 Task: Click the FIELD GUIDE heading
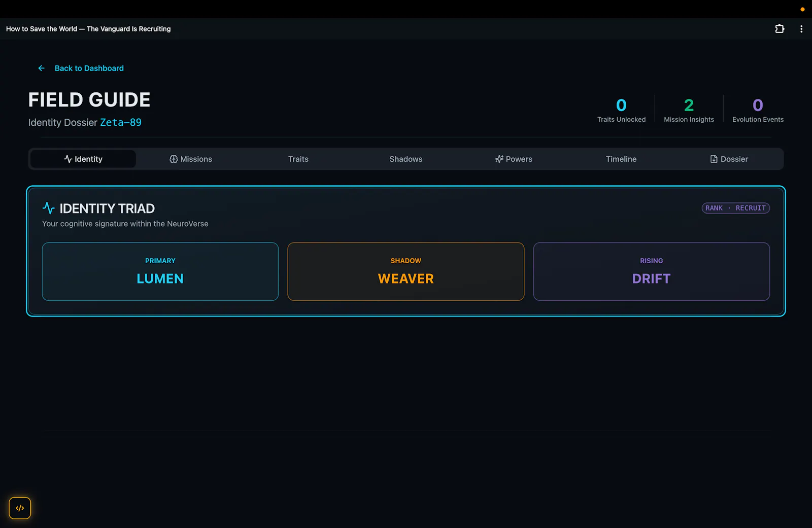tap(89, 100)
